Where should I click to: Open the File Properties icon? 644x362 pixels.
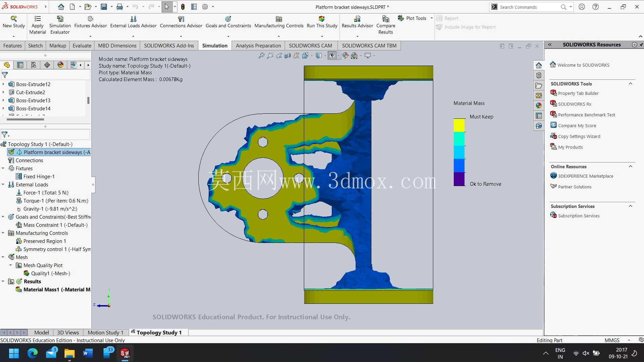(194, 7)
